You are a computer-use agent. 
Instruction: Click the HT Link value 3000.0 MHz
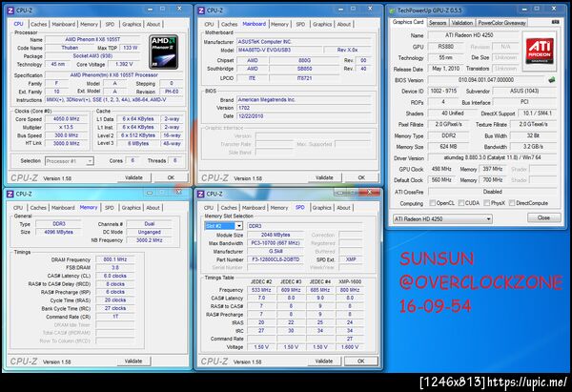pos(67,143)
